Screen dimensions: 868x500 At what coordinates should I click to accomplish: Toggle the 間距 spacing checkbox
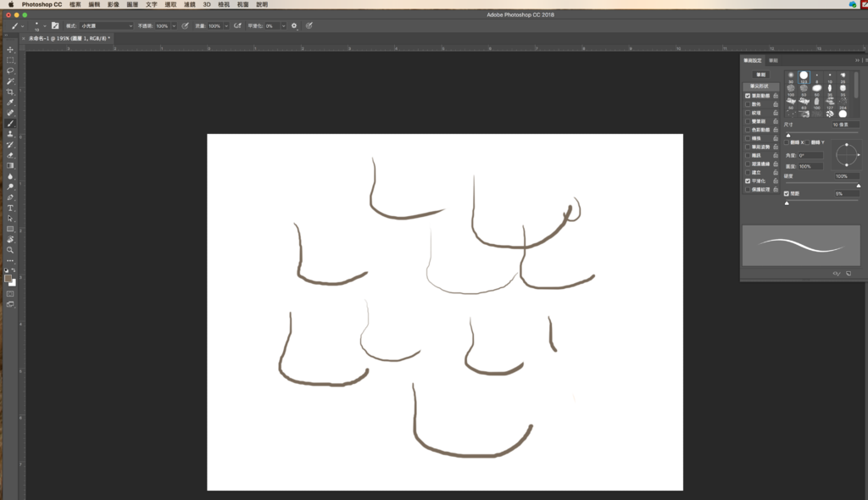[787, 193]
